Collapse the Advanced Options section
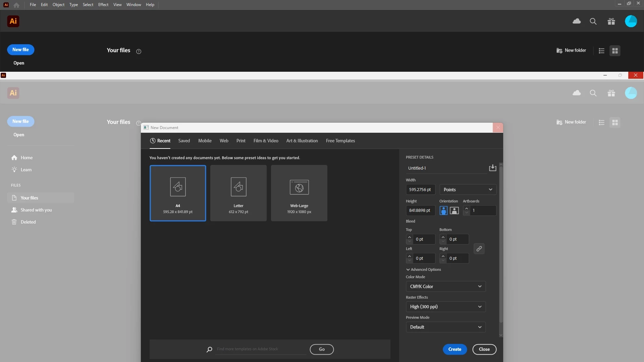644x362 pixels. point(423,269)
